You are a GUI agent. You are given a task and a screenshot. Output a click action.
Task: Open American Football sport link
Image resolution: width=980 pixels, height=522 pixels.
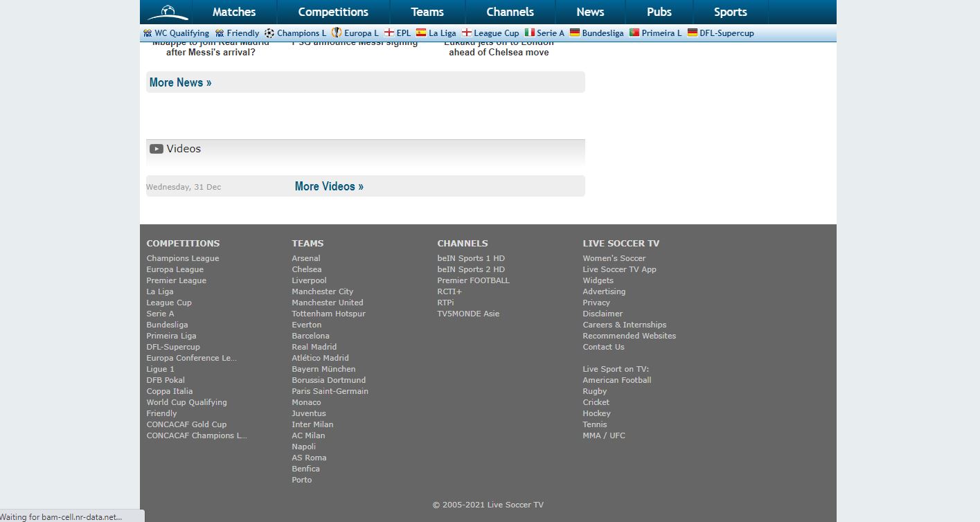tap(617, 380)
